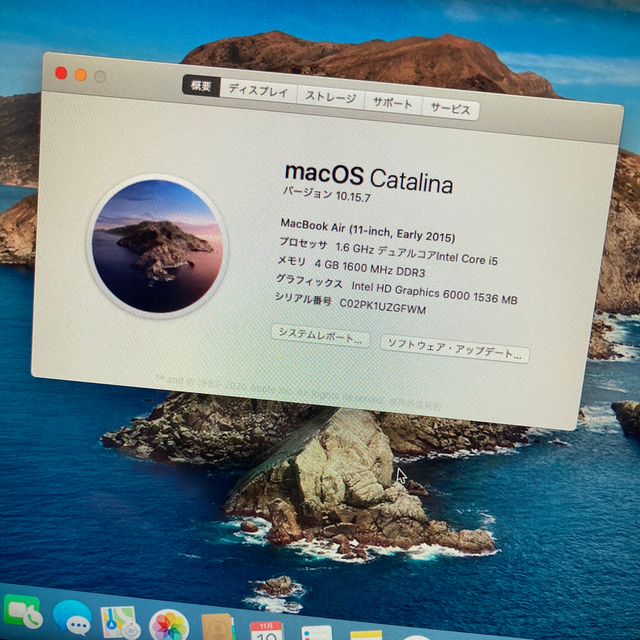
Task: Launch Messages from the Dock
Action: [72, 617]
